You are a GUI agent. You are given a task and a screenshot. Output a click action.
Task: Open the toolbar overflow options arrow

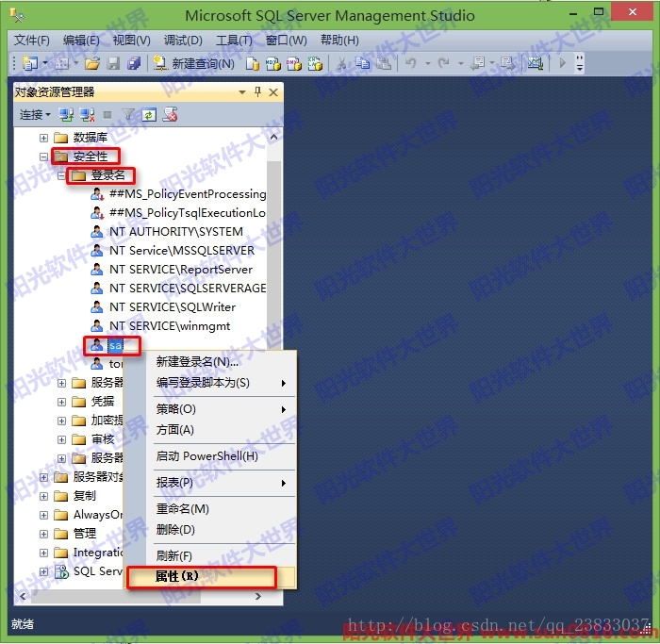pyautogui.click(x=579, y=63)
